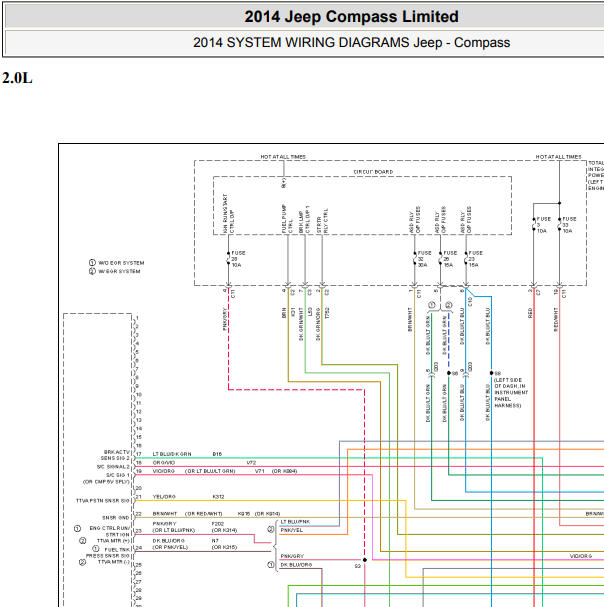The width and height of the screenshot is (604, 607).
Task: Select the 'FUSE 28 10A' label
Action: (x=238, y=259)
